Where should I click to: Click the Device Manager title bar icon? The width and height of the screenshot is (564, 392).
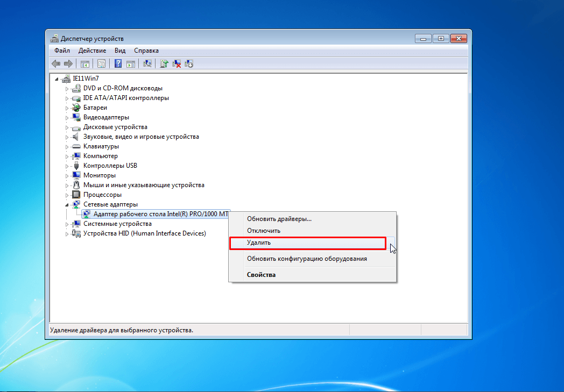pyautogui.click(x=54, y=38)
